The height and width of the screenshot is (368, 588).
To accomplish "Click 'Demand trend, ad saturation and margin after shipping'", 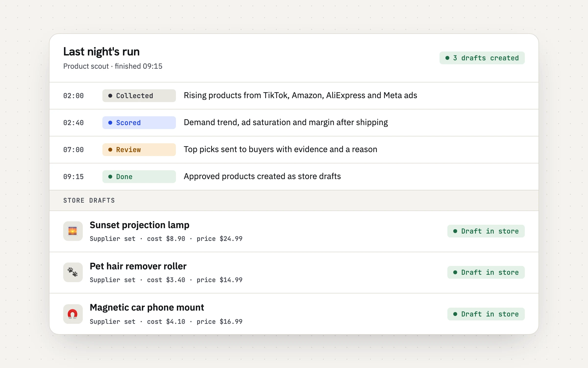I will (x=286, y=122).
